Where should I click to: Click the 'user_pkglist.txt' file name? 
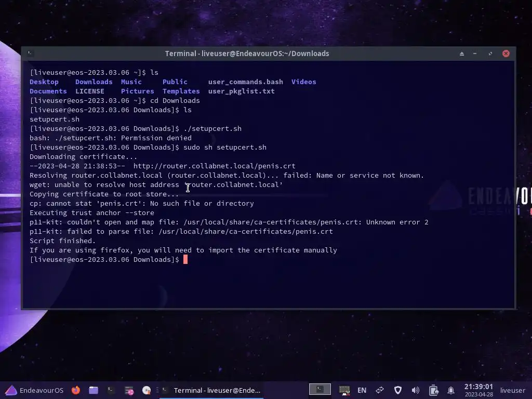[x=242, y=91]
